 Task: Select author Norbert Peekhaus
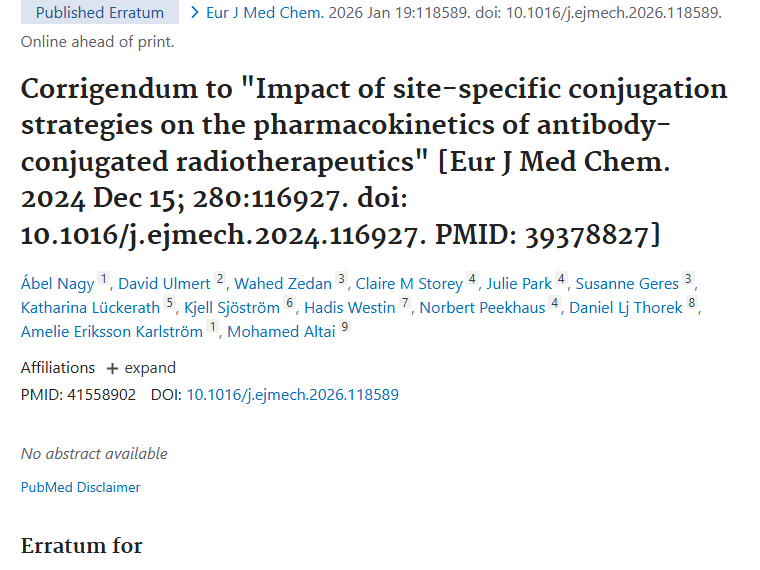482,307
